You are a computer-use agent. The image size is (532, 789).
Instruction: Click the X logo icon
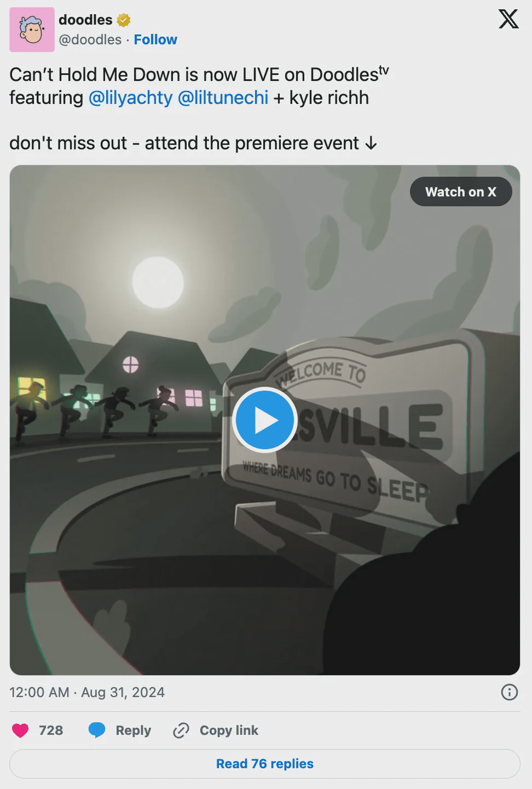(508, 19)
